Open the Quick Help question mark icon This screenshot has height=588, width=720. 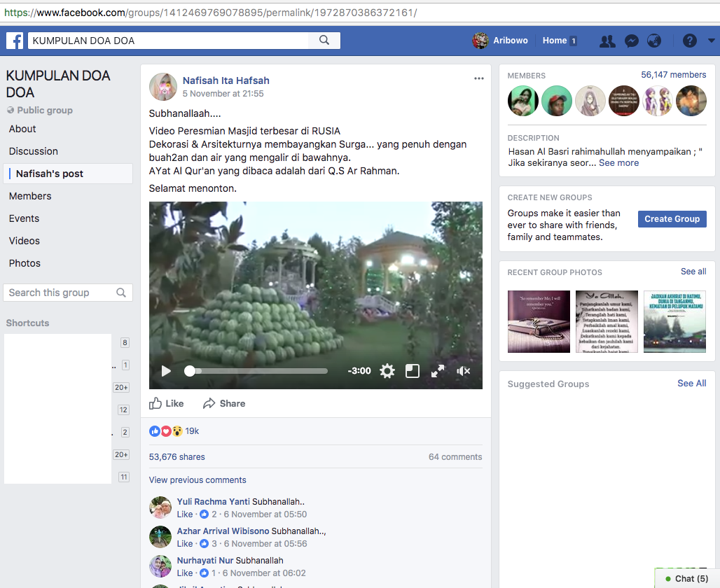coord(690,41)
